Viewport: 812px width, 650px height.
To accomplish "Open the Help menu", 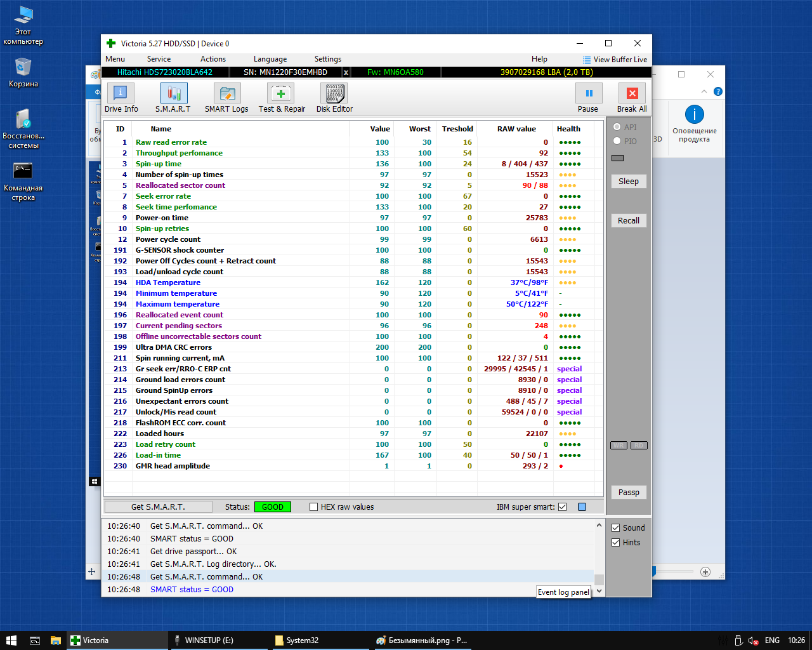I will coord(539,59).
